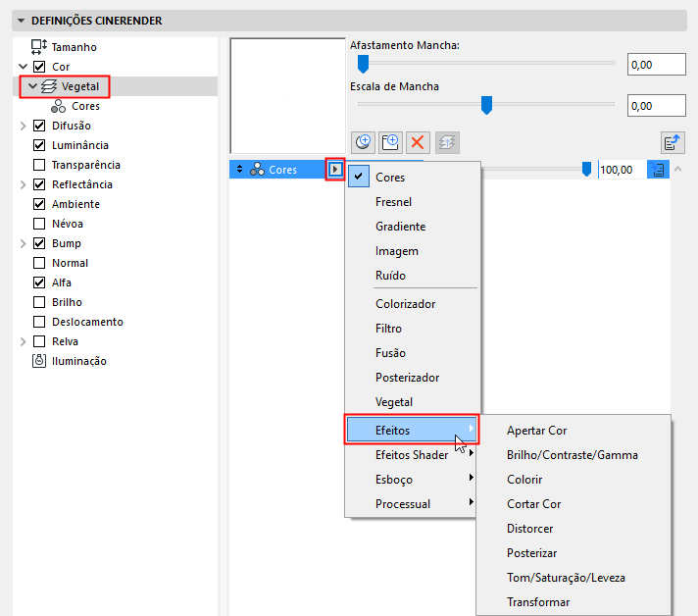Enable the Deslocamento checkbox
698x616 pixels.
[39, 322]
